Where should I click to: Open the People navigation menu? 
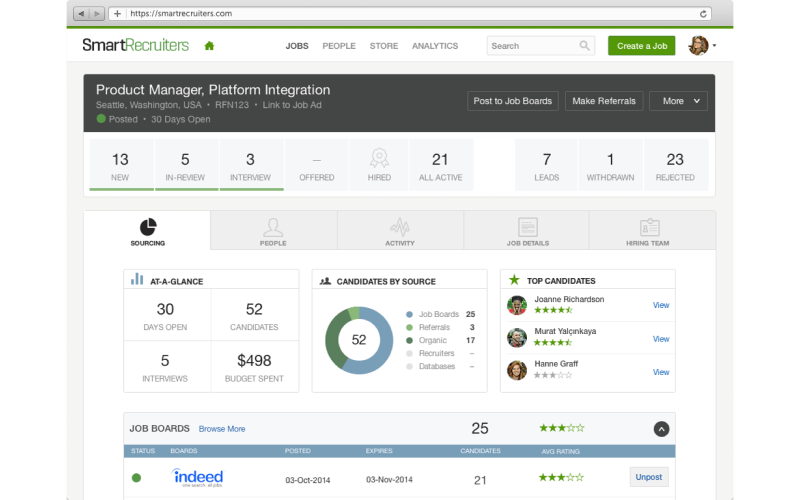(x=339, y=46)
